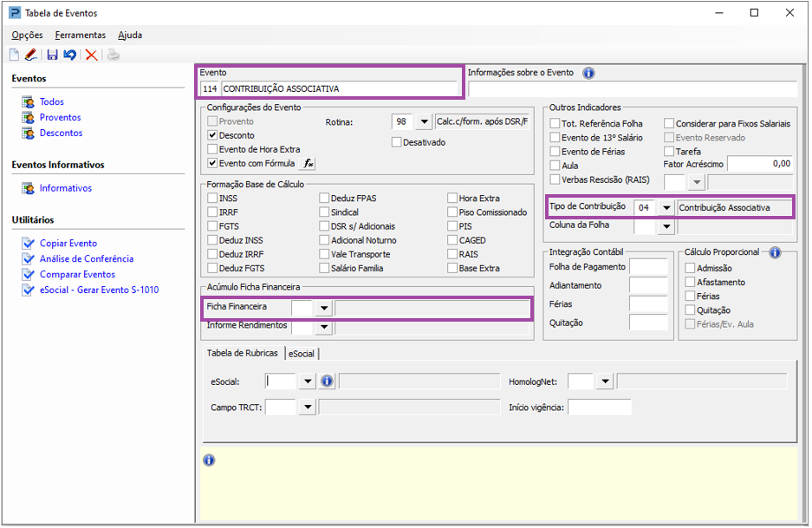812x528 pixels.
Task: Enable the INSS base de cálculo checkbox
Action: click(x=212, y=198)
